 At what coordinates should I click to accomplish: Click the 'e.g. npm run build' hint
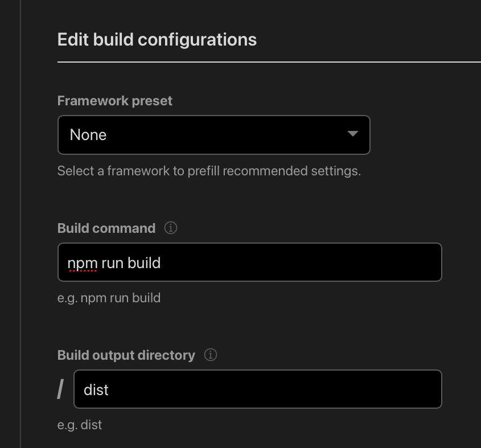(x=109, y=297)
